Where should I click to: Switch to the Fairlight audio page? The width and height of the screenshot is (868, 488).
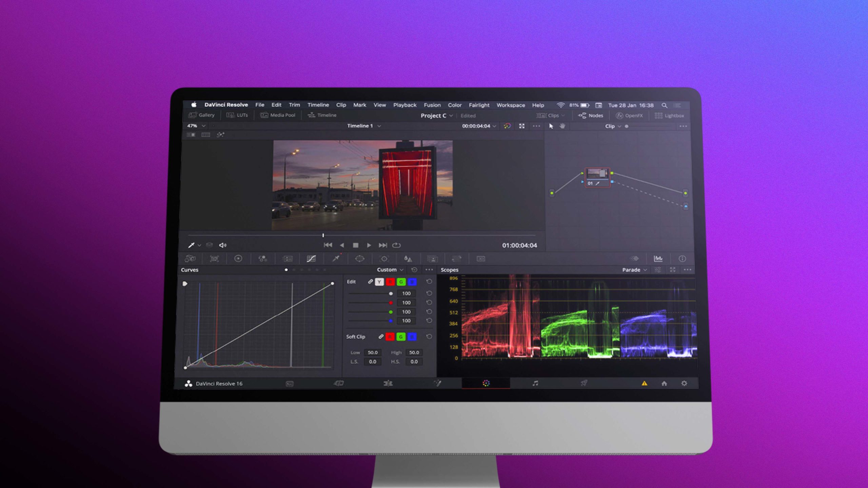[x=535, y=383]
